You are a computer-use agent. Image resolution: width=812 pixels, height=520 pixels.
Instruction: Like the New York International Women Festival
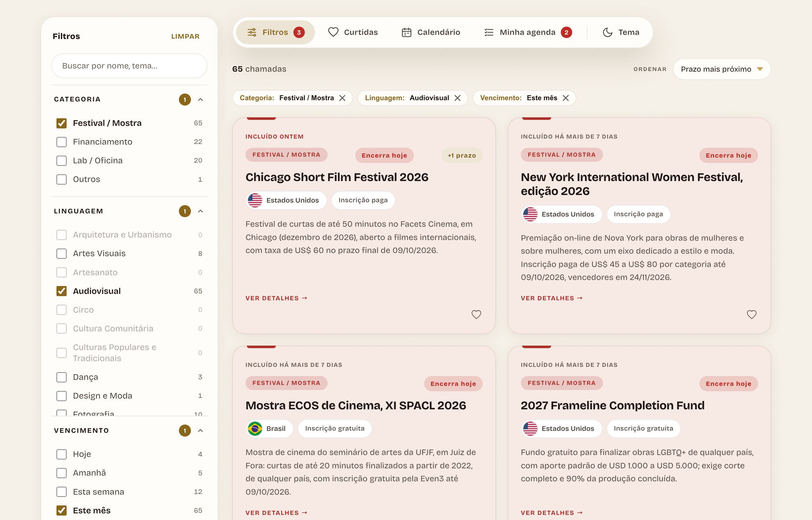(x=751, y=314)
